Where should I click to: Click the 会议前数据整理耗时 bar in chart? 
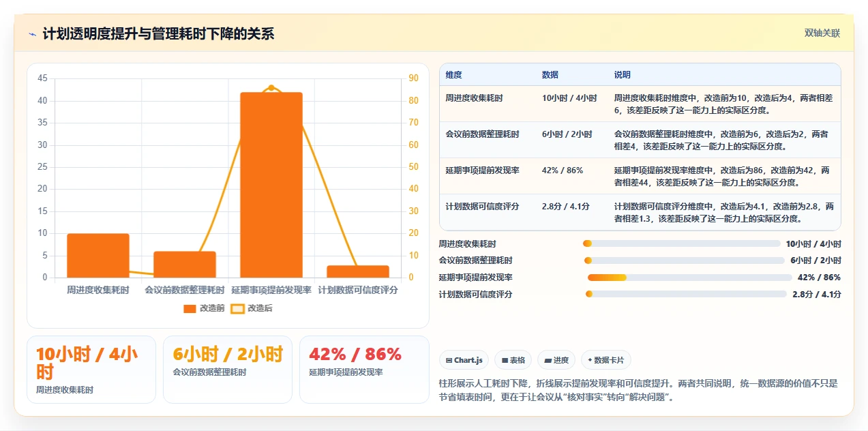(185, 265)
